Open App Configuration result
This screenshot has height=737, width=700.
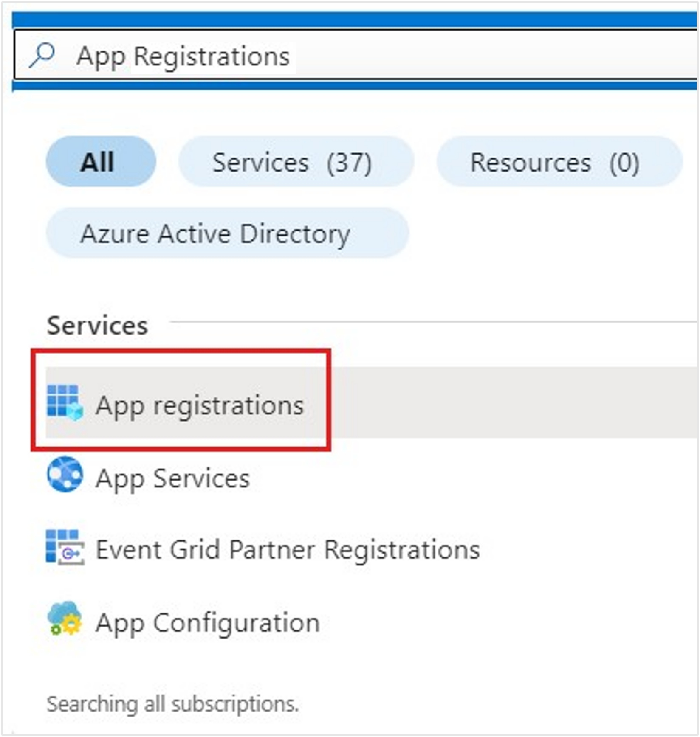pyautogui.click(x=207, y=623)
